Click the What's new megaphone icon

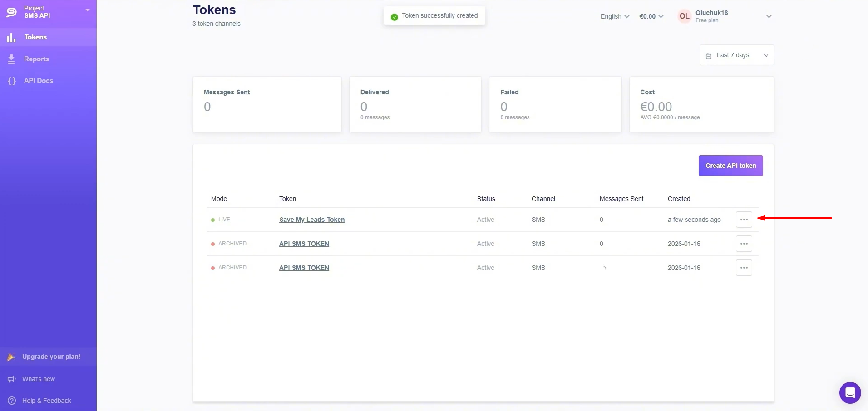click(12, 379)
